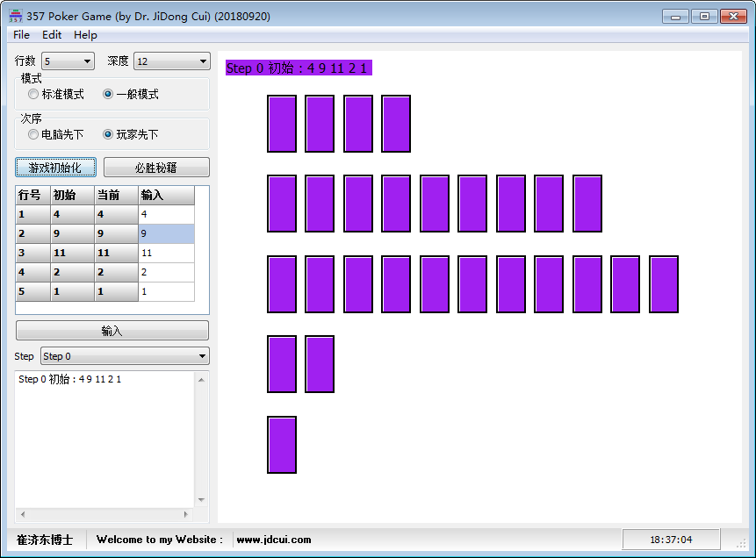Viewport: 756px width, 558px height.
Task: Click second card in two-card row
Action: coord(320,364)
